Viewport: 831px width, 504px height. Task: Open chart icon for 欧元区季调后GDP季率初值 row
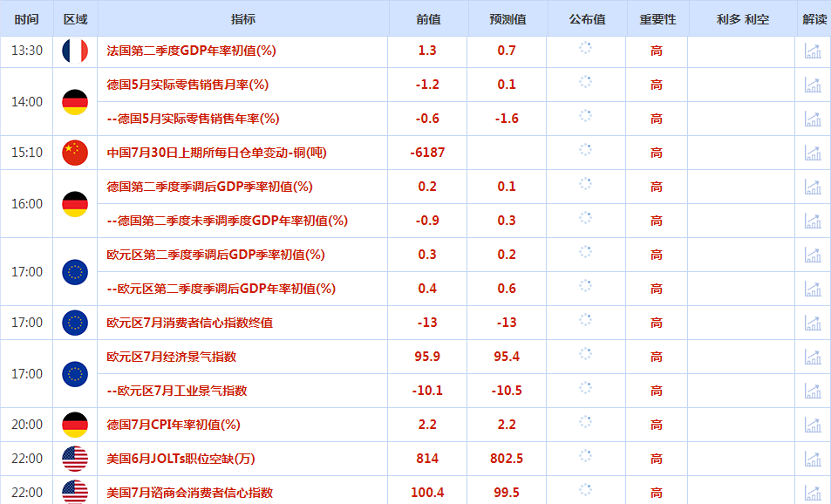[813, 255]
